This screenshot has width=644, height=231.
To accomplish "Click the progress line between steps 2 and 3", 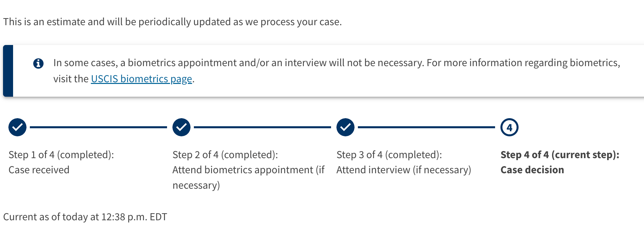I will click(x=262, y=127).
